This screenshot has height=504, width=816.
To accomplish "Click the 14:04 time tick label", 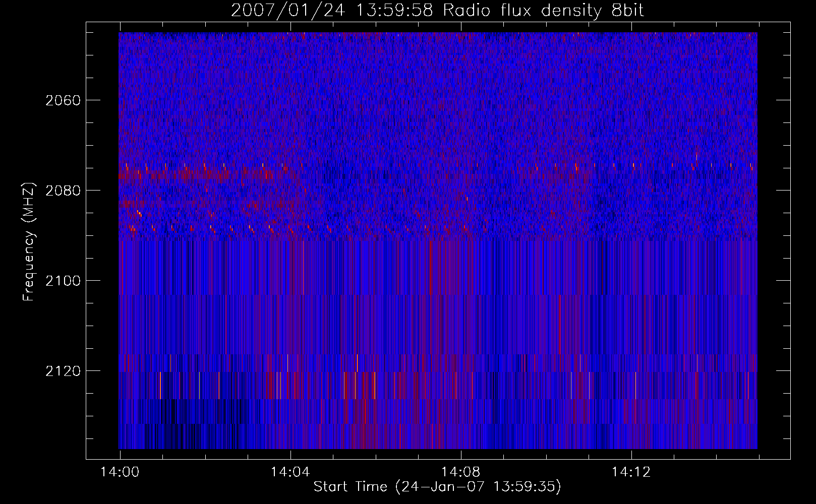I will 290,472.
